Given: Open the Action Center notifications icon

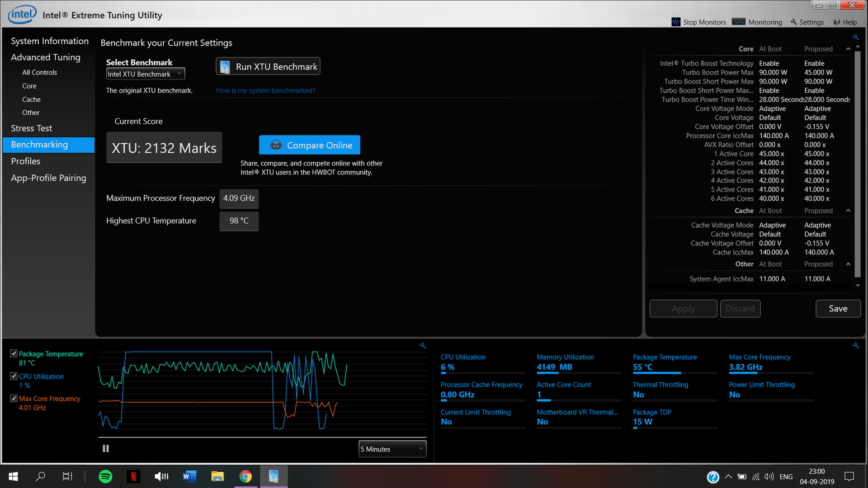Looking at the screenshot, I should (849, 476).
